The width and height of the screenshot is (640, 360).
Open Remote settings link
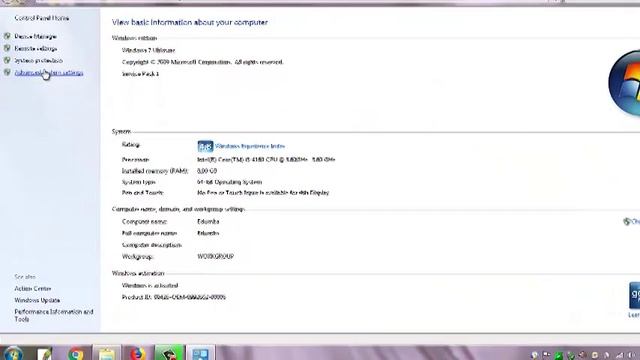[x=36, y=49]
